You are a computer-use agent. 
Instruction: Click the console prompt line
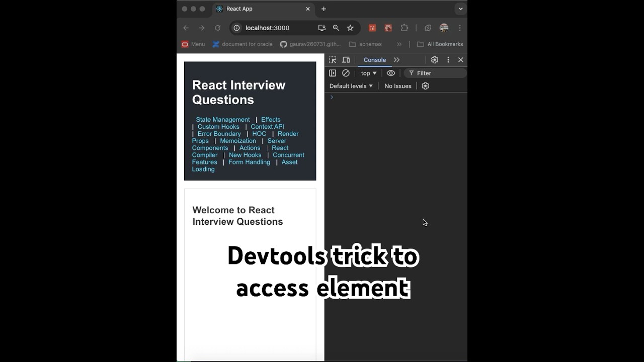(396, 97)
